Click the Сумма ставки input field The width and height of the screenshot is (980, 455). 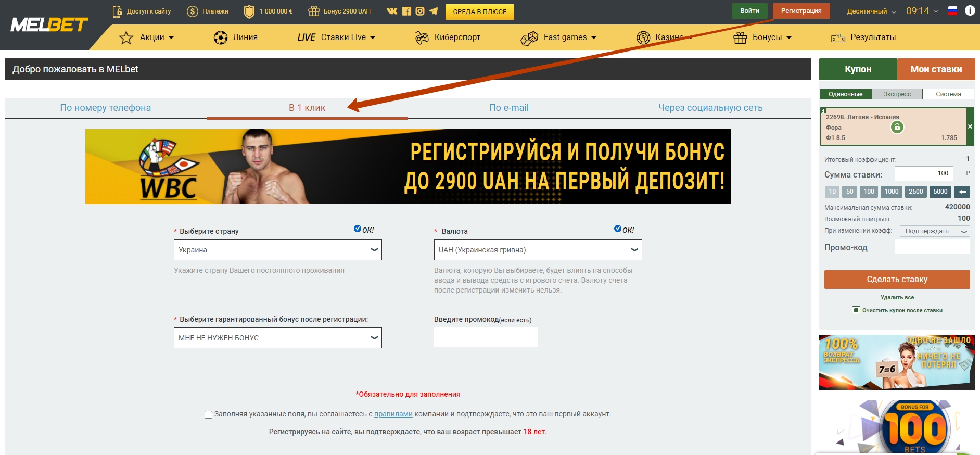925,173
